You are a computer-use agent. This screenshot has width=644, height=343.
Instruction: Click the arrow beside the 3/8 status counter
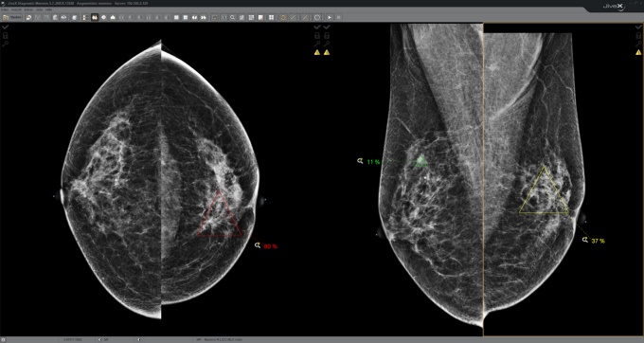(x=99, y=340)
